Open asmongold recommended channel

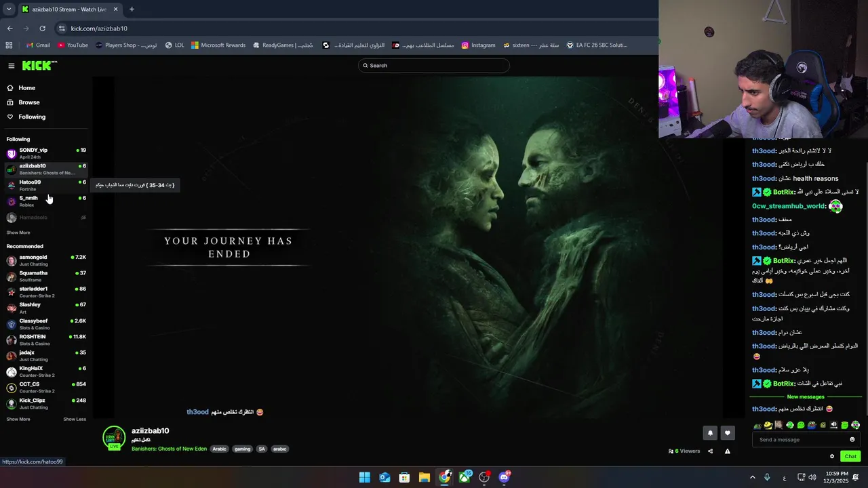pyautogui.click(x=46, y=260)
